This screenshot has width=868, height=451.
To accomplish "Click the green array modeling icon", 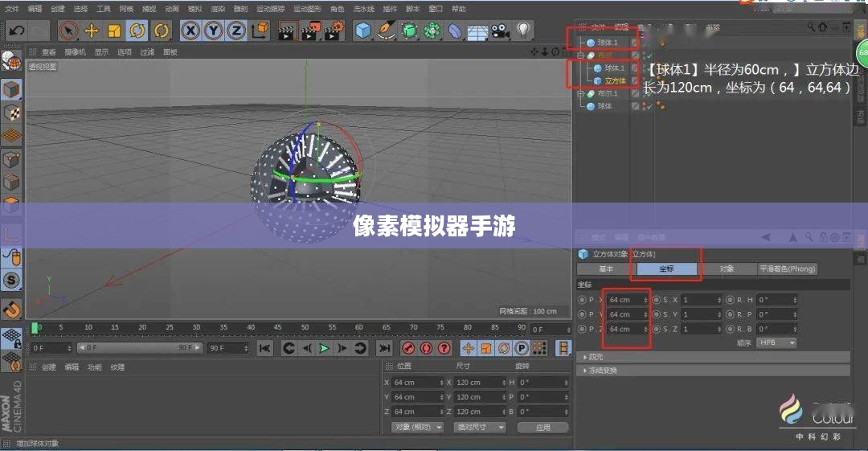I will click(432, 31).
